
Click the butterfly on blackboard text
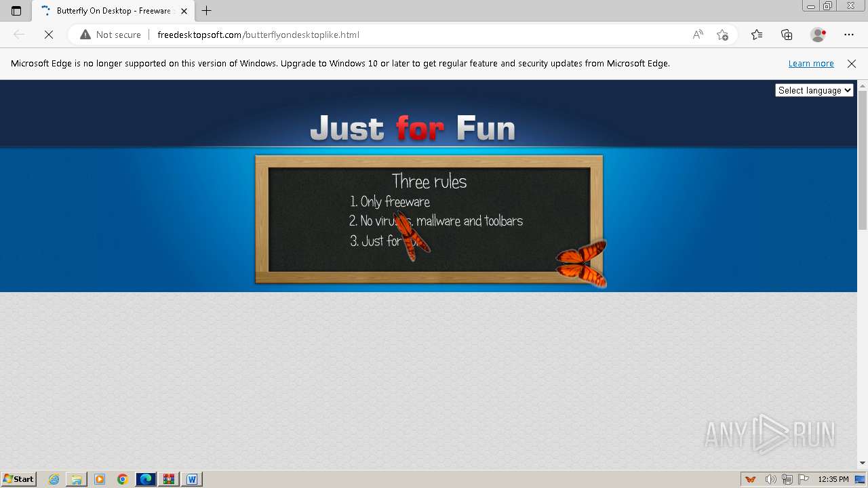click(411, 237)
